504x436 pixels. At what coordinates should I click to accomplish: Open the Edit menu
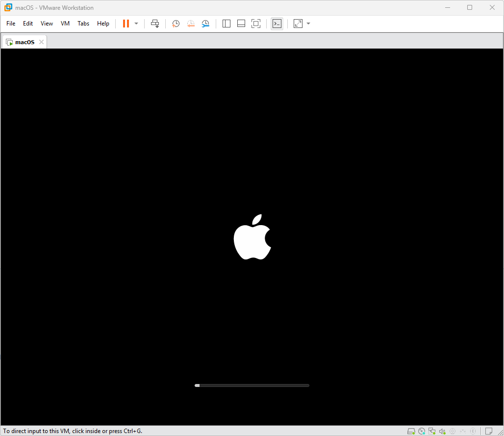point(27,24)
